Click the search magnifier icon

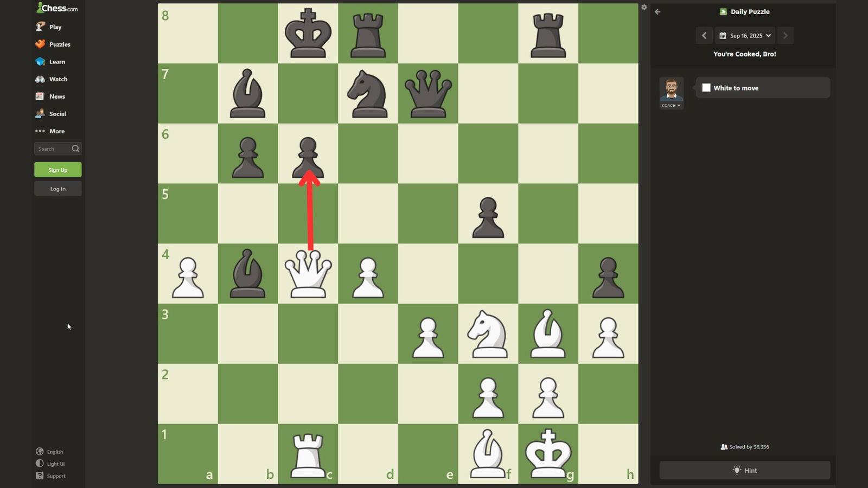tap(75, 149)
